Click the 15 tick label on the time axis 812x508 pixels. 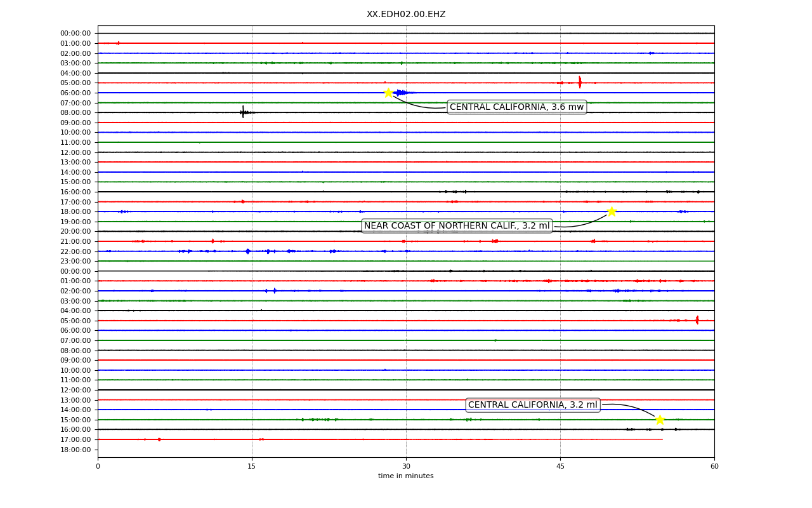tap(252, 467)
